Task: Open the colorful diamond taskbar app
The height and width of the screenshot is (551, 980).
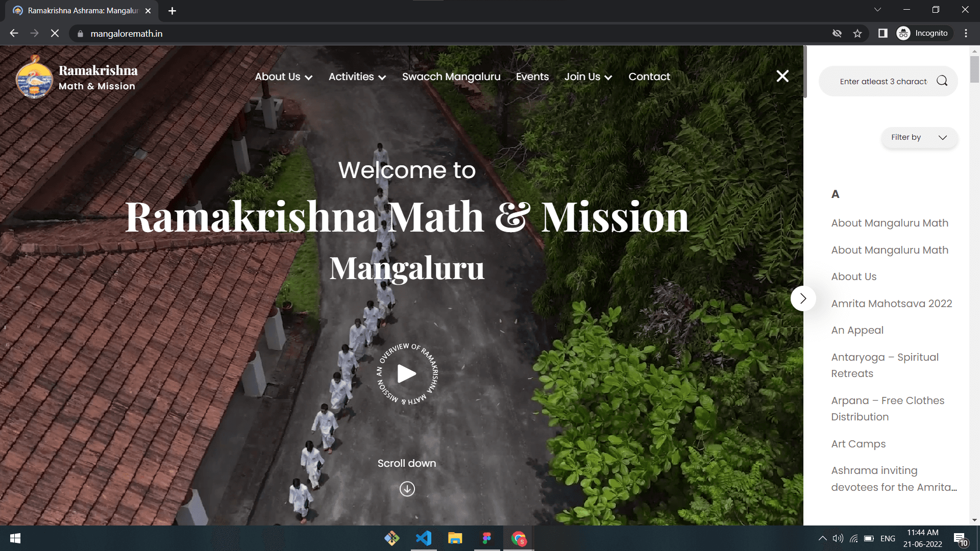Action: pos(392,538)
